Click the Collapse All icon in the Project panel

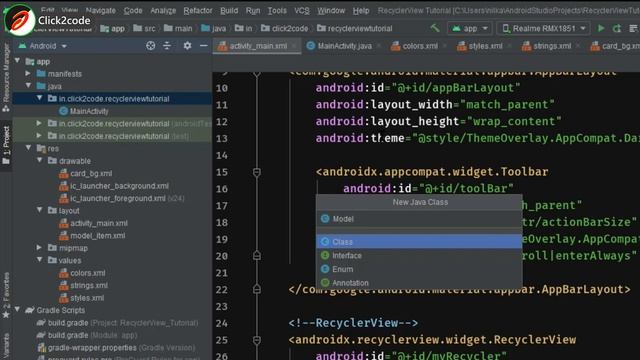[x=167, y=46]
